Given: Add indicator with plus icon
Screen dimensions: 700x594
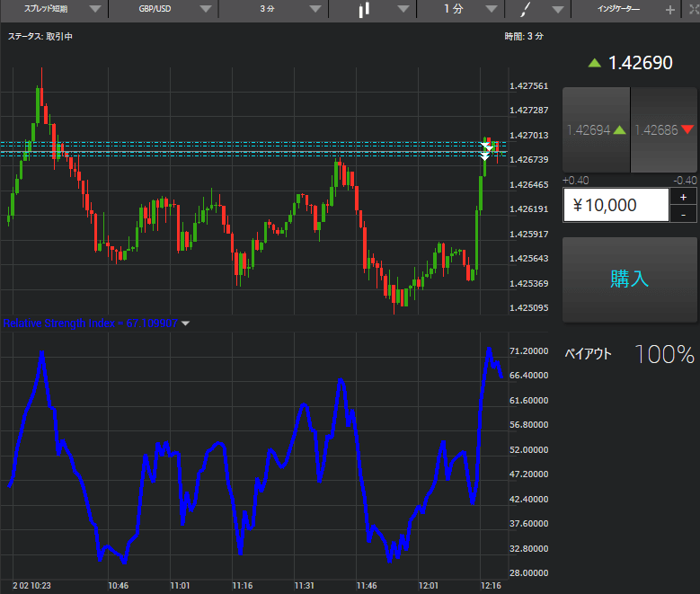Looking at the screenshot, I should tap(669, 9).
